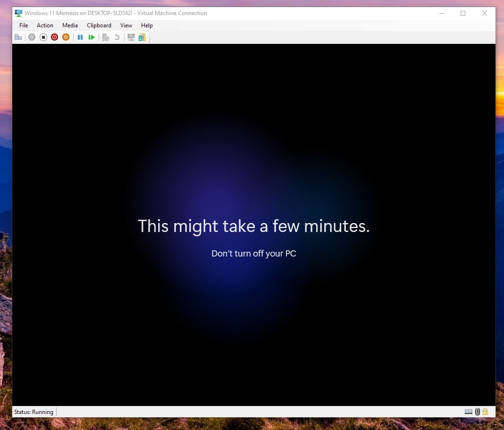The height and width of the screenshot is (430, 504).
Task: Send Ctrl+Alt+Delete using the keyboard toolbar icon
Action: (x=18, y=37)
